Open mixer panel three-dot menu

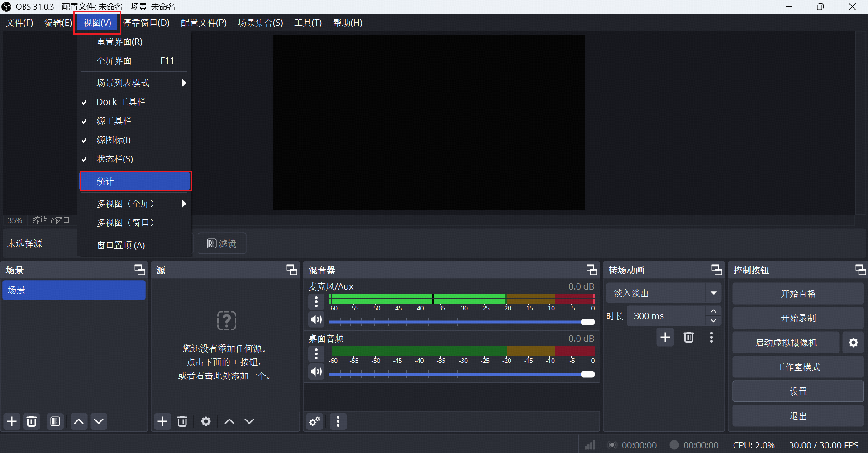click(x=338, y=421)
